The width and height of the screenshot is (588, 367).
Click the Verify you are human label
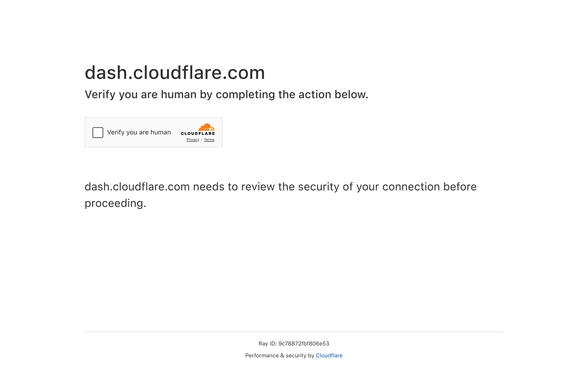coord(139,132)
